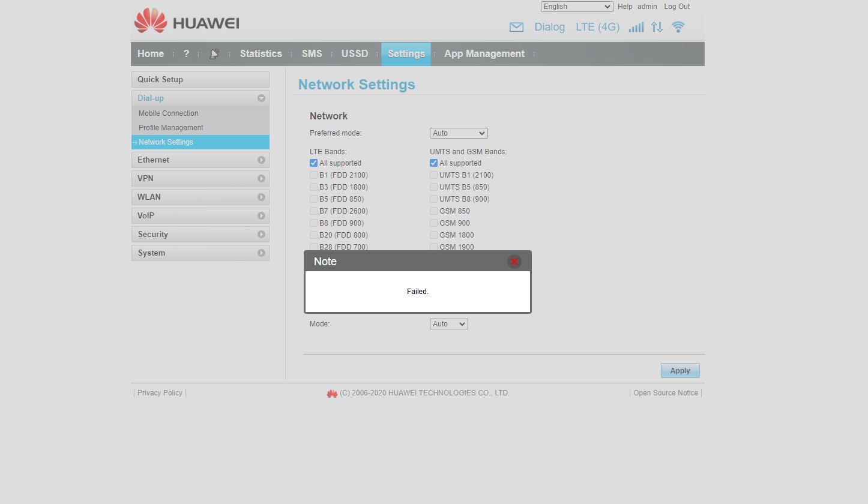Click the Failed. message text
Image resolution: width=868 pixels, height=504 pixels.
pos(418,292)
